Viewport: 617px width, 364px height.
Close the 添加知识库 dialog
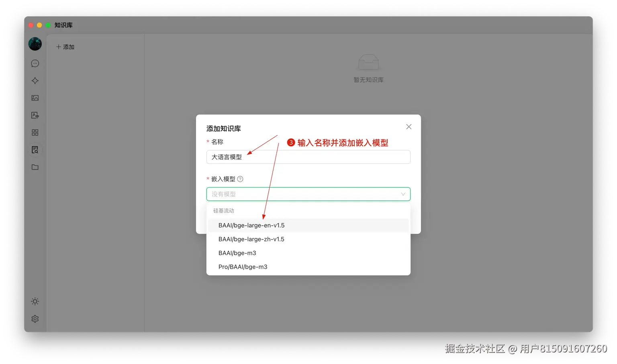point(409,127)
